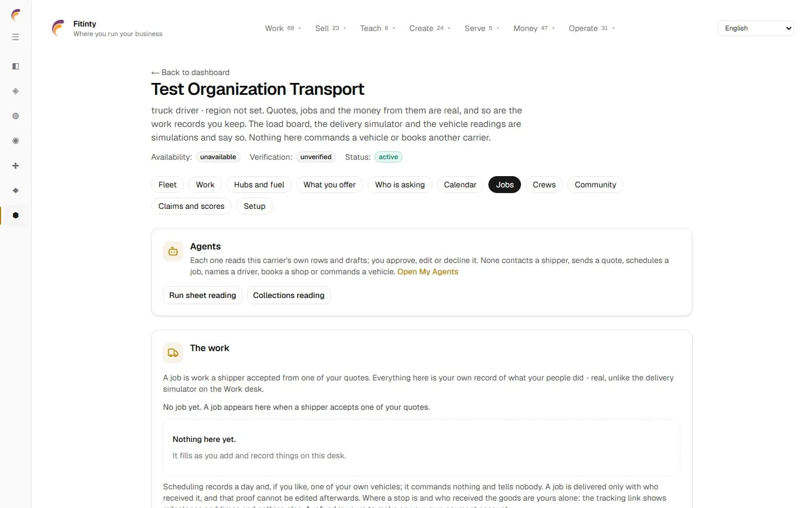
Task: Open the Setup tab
Action: [254, 206]
